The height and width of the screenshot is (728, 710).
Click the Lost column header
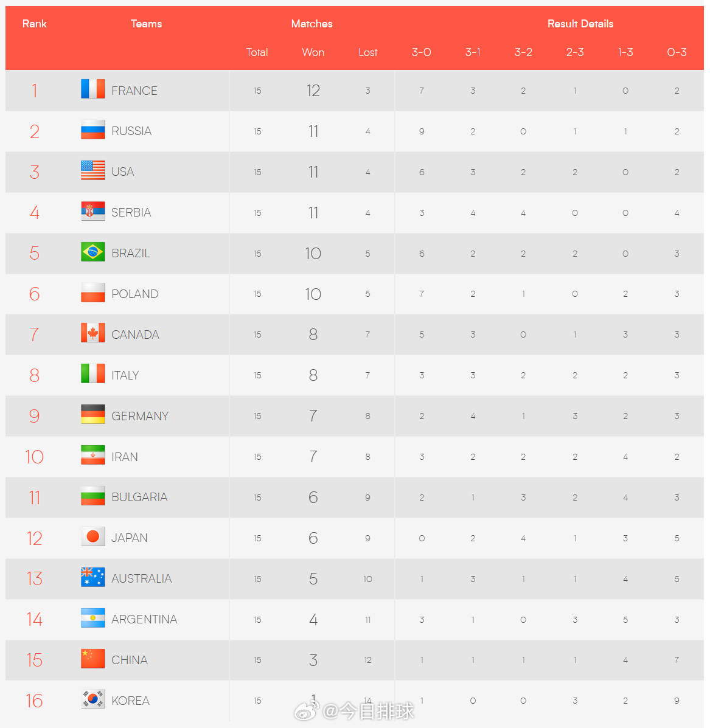(367, 52)
